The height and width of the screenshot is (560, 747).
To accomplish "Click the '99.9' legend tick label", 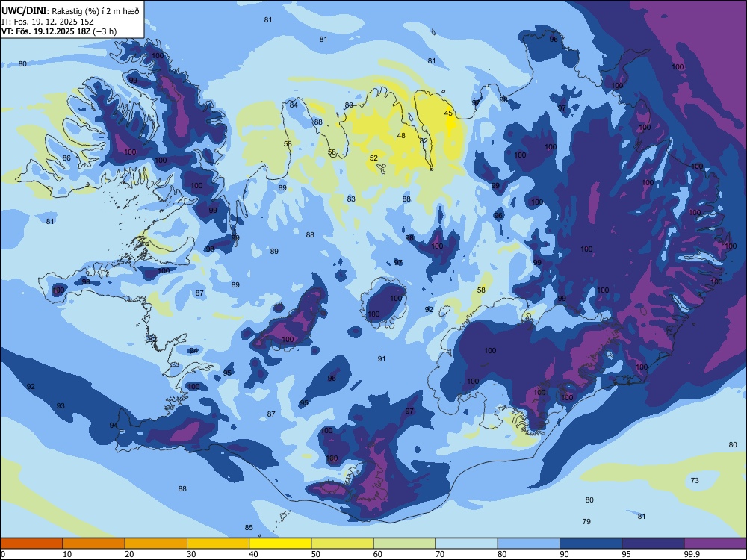I will (692, 554).
